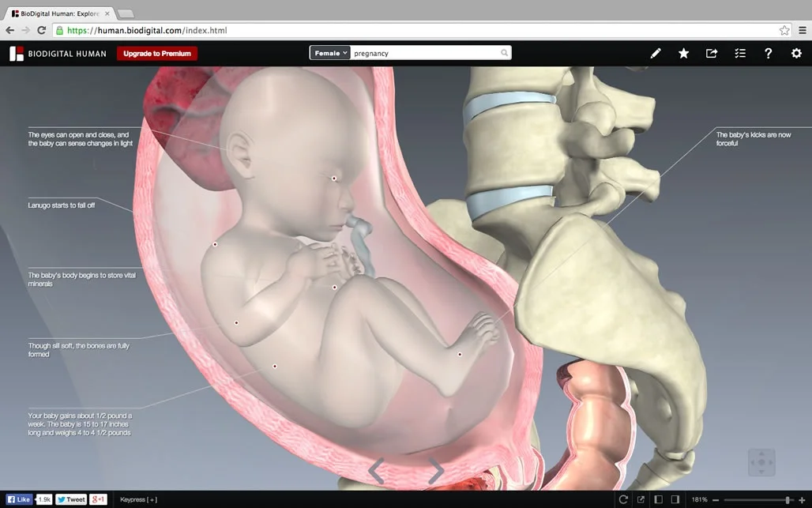Image resolution: width=812 pixels, height=508 pixels.
Task: Go to previous pregnancy stage chevron
Action: 377,471
